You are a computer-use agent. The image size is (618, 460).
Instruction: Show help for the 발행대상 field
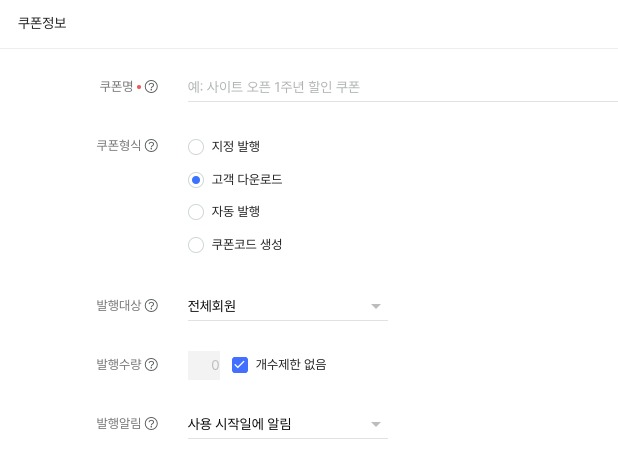pos(152,306)
